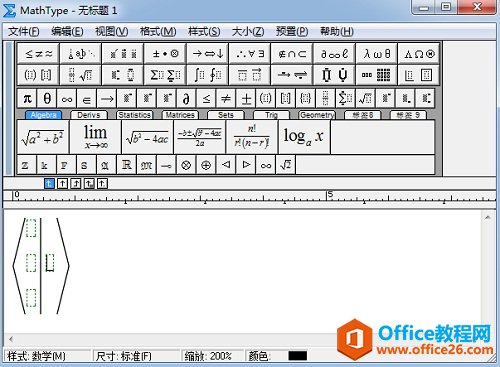Viewport: 500px width, 367px height.
Task: Select the right-justified tab stop
Action: [x=76, y=183]
